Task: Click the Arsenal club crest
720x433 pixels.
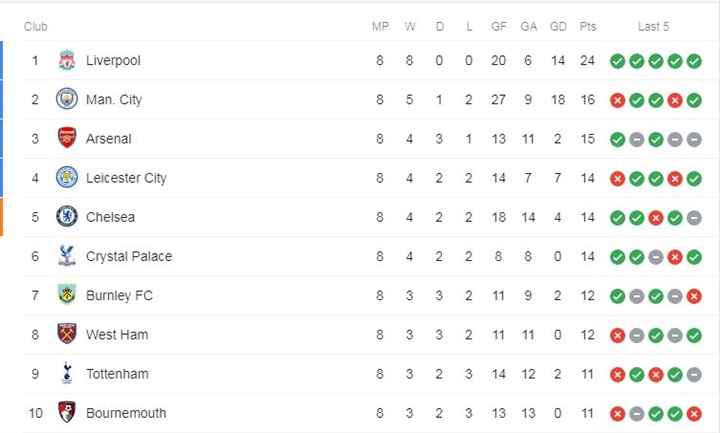Action: coord(67,138)
